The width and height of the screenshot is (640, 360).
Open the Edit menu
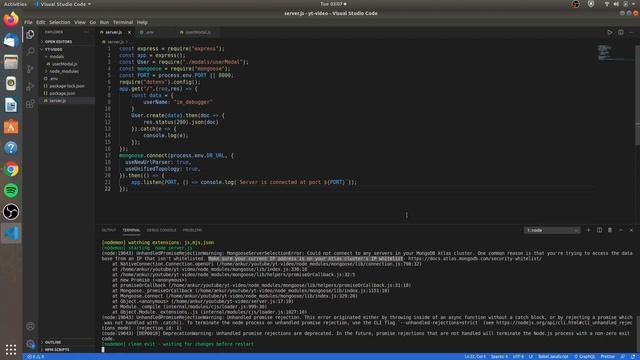41,22
